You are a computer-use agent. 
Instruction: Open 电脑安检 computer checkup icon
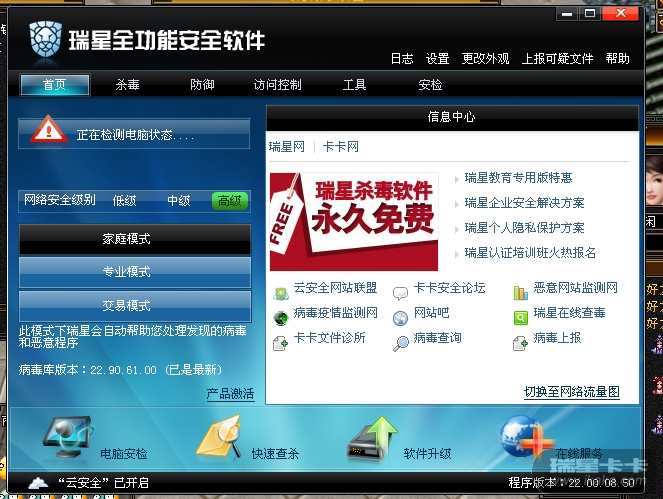tap(68, 437)
